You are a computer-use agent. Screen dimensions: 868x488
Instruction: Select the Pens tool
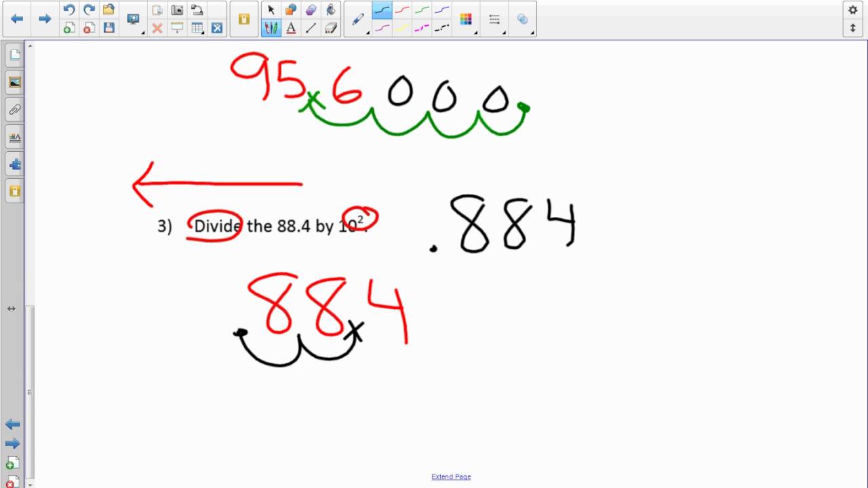point(271,28)
